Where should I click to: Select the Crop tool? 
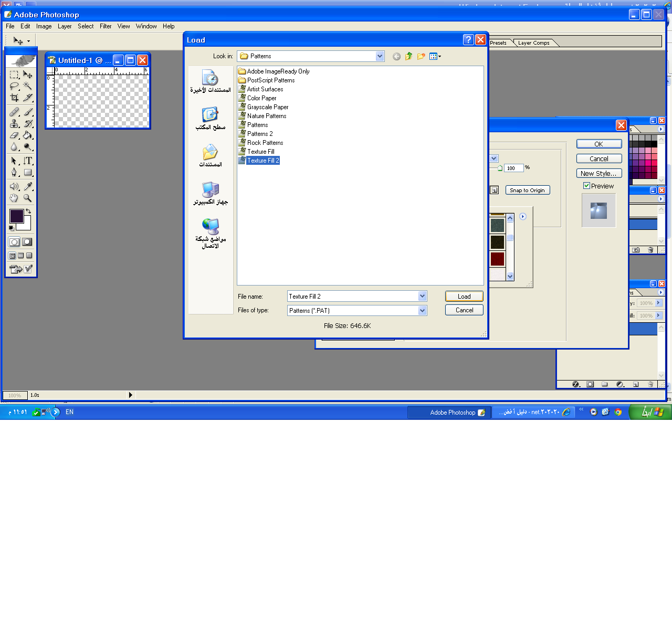(x=14, y=98)
